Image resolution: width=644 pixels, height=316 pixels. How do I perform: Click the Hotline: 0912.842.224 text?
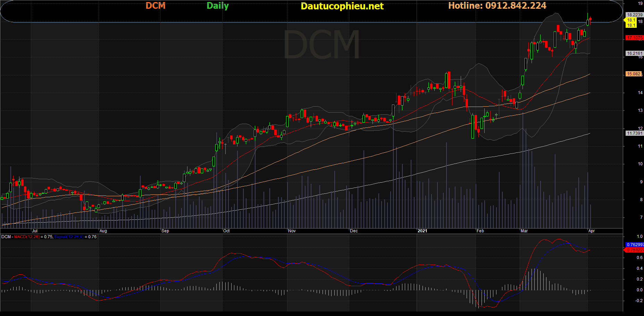click(x=497, y=6)
